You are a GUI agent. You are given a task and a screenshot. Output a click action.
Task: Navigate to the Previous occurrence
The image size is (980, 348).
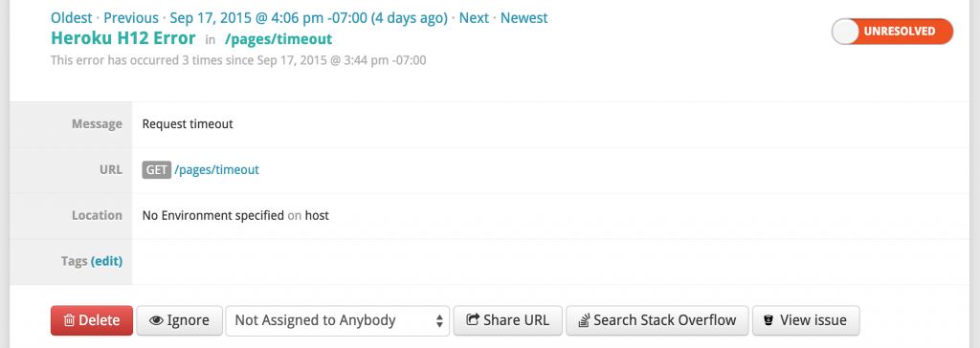(x=131, y=18)
